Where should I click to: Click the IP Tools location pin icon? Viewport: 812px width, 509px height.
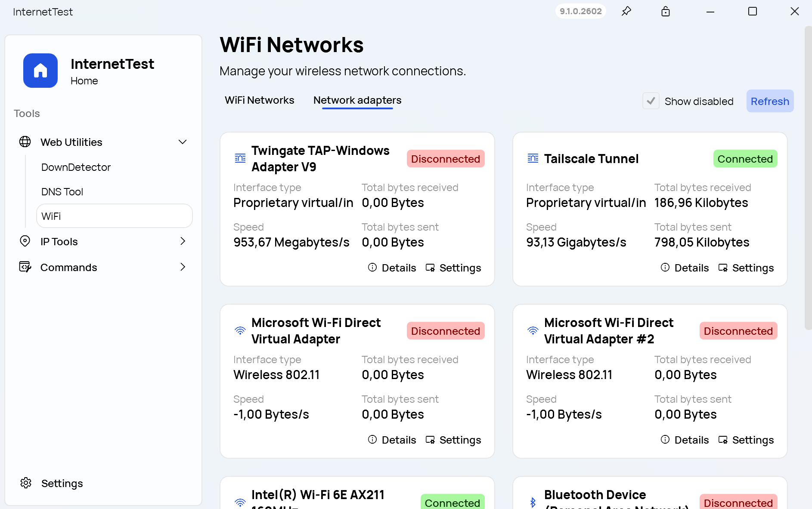click(25, 241)
